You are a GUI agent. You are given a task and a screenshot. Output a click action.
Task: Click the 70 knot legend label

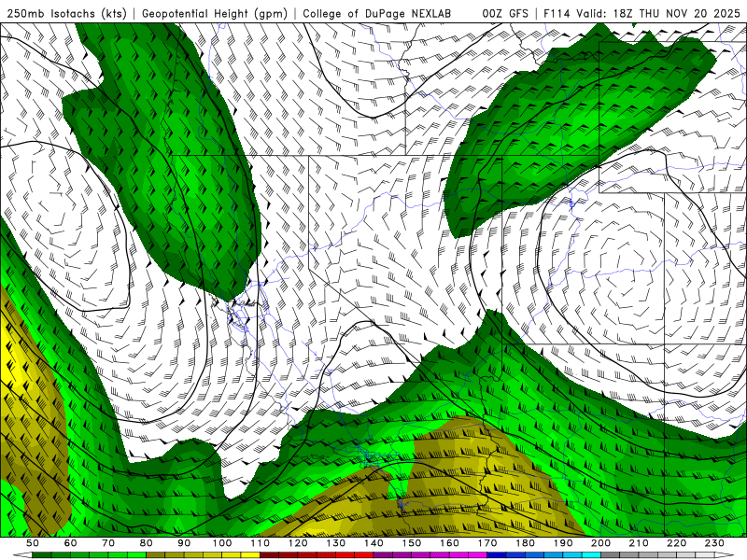coord(108,543)
